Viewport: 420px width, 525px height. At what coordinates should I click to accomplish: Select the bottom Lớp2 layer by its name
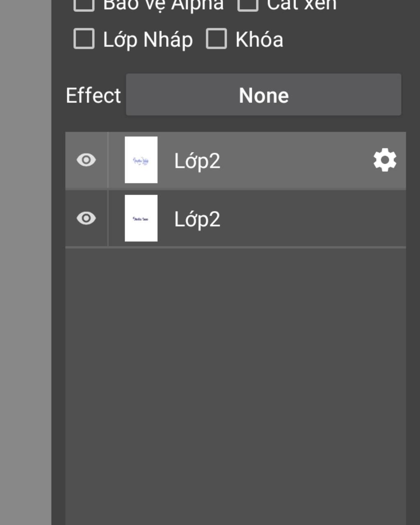pyautogui.click(x=197, y=219)
